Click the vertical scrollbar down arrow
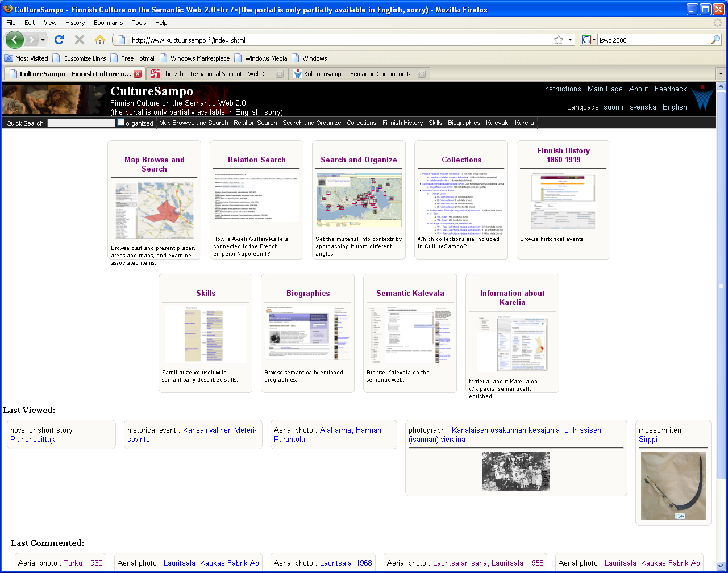728x573 pixels. (x=721, y=566)
